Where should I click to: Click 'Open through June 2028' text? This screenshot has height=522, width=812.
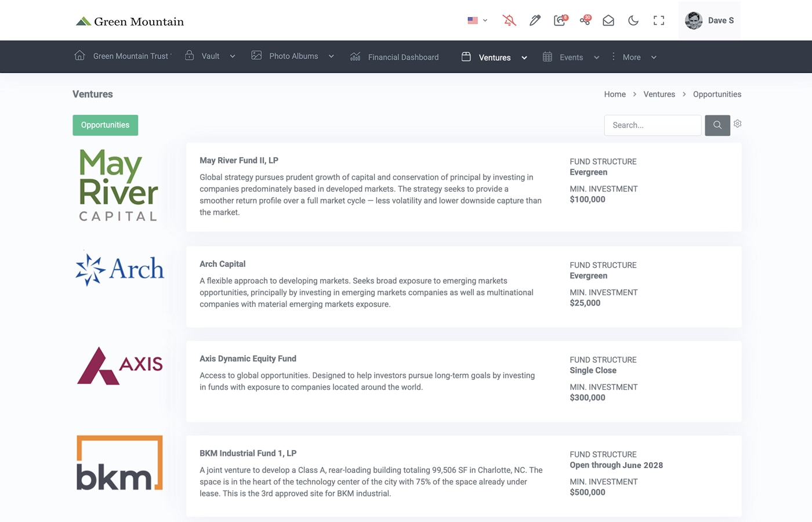click(616, 465)
